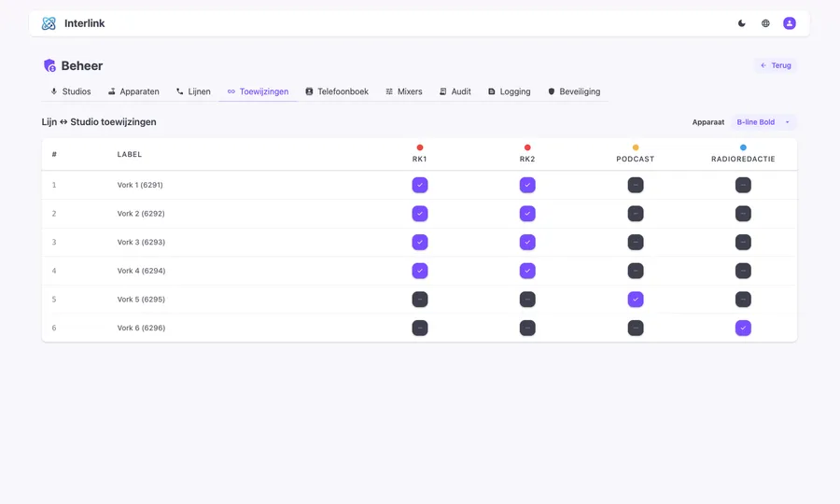
Task: Assign Vork 2 (6292) to Podcast
Action: pyautogui.click(x=636, y=214)
